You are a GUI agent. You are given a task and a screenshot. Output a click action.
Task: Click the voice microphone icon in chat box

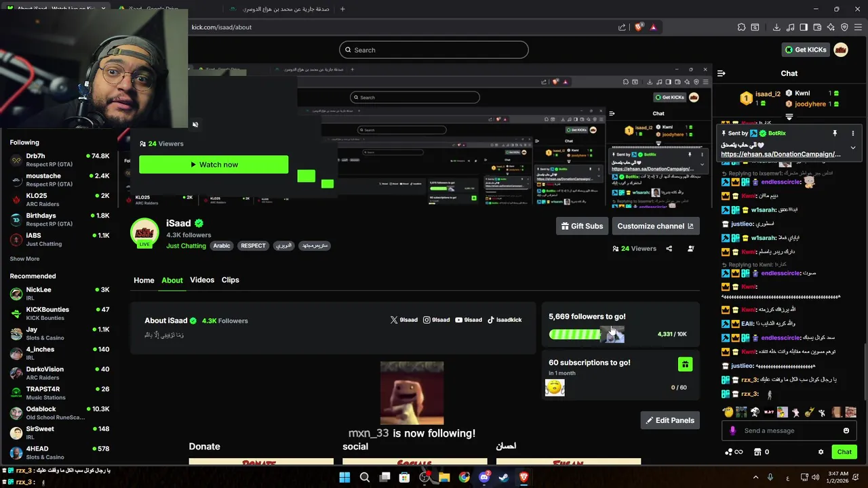click(732, 430)
